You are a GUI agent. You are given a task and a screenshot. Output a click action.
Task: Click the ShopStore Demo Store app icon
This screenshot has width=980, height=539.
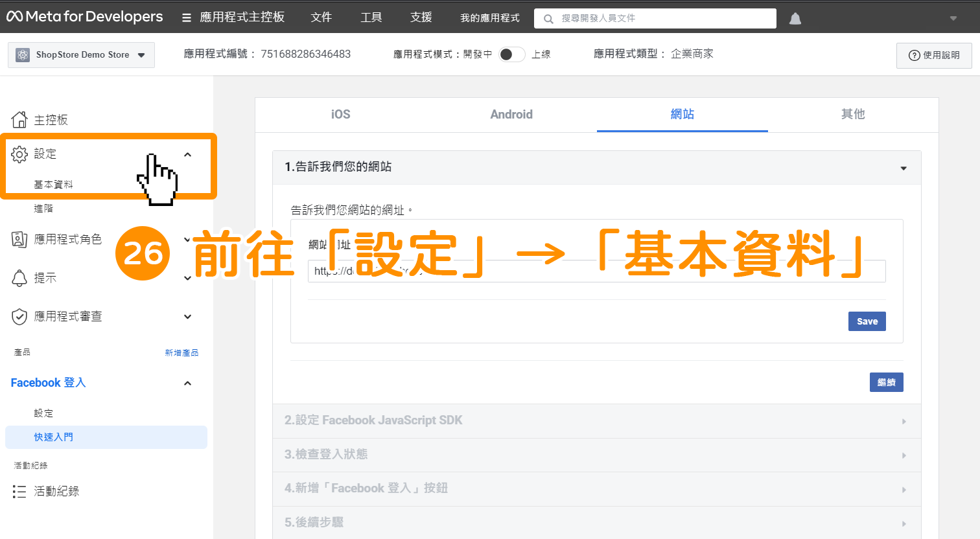click(x=23, y=55)
